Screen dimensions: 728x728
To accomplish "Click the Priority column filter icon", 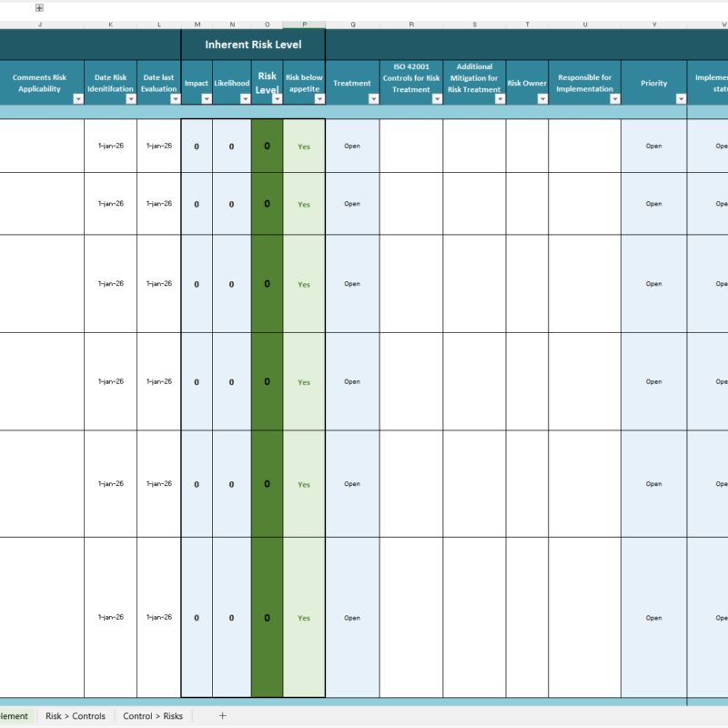I will [679, 100].
